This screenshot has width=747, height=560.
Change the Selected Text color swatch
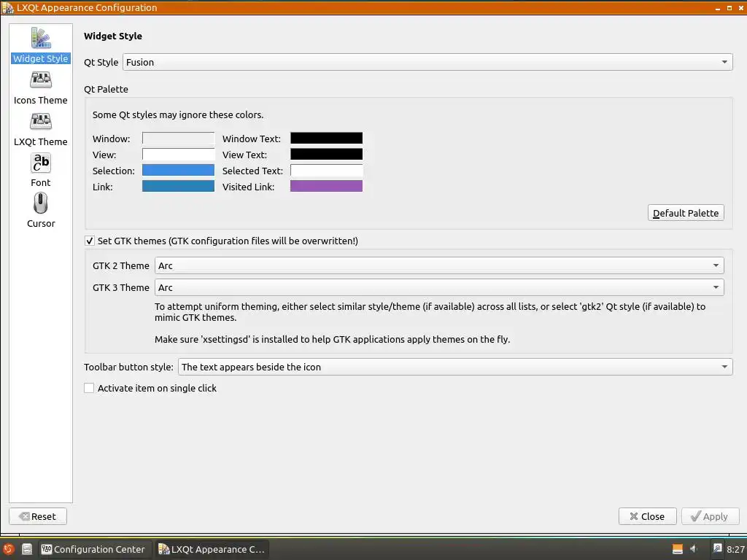coord(326,171)
